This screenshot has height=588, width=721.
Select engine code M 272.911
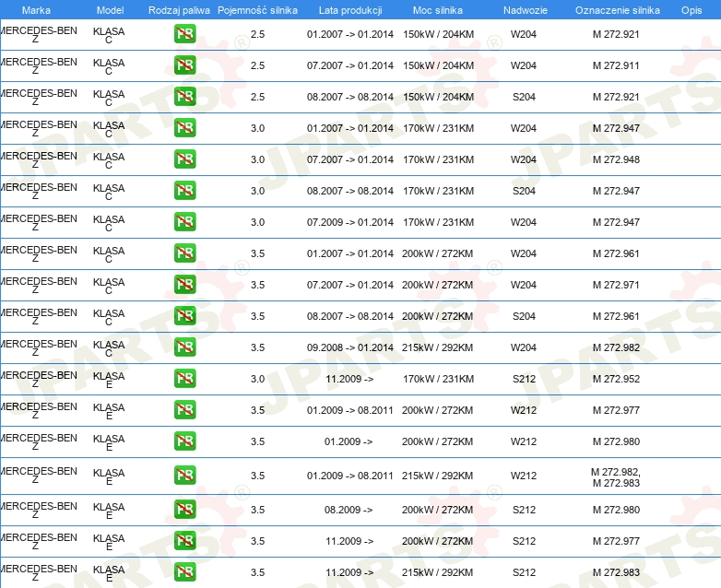pos(616,65)
